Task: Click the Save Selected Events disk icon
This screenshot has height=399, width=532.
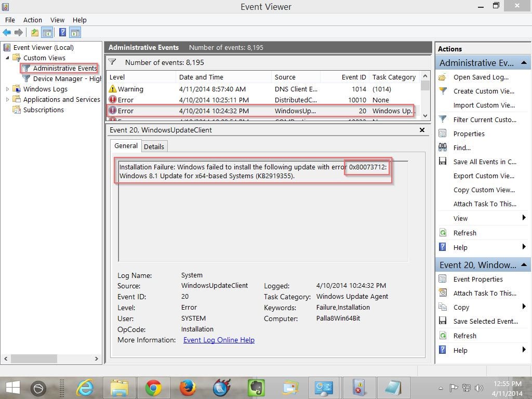Action: click(x=443, y=321)
